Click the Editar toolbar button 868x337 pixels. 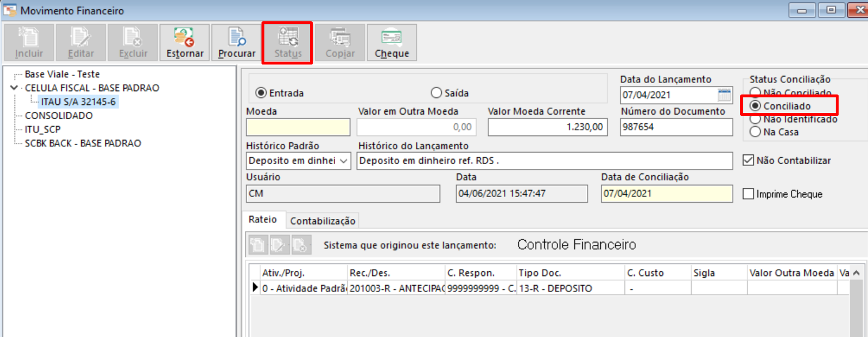pyautogui.click(x=81, y=43)
